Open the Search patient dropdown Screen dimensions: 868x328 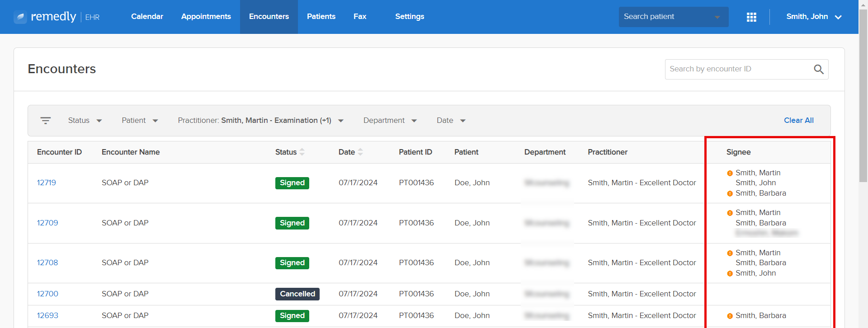674,17
